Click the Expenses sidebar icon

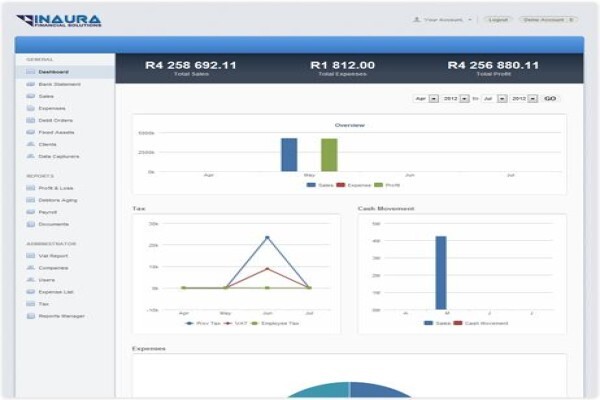point(30,108)
